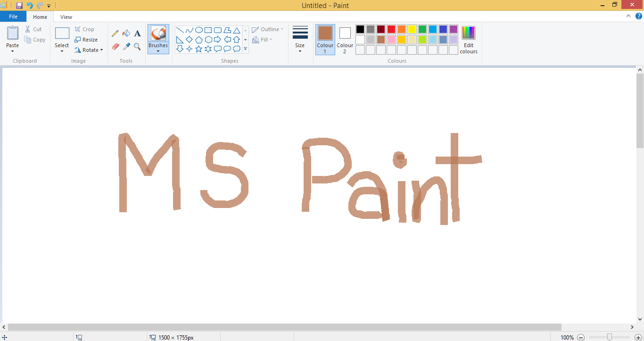Choose the Hexagon shape
Image resolution: width=644 pixels, height=341 pixels.
click(208, 40)
